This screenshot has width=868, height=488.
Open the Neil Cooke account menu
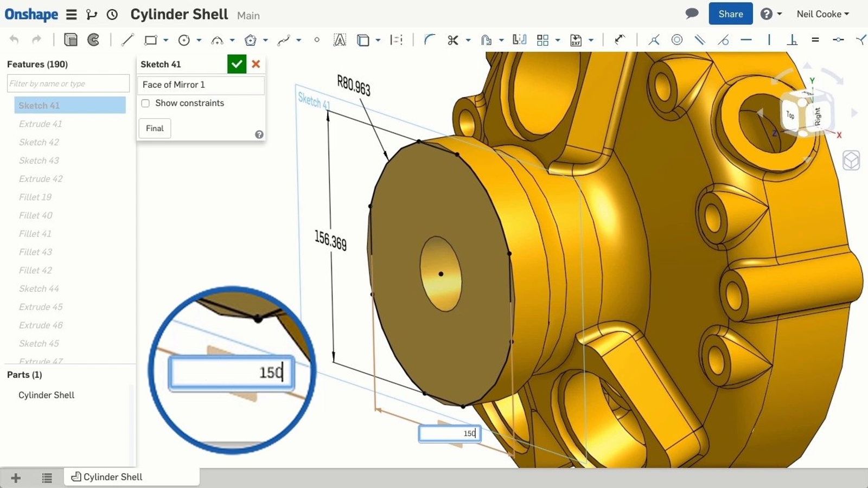tap(822, 14)
